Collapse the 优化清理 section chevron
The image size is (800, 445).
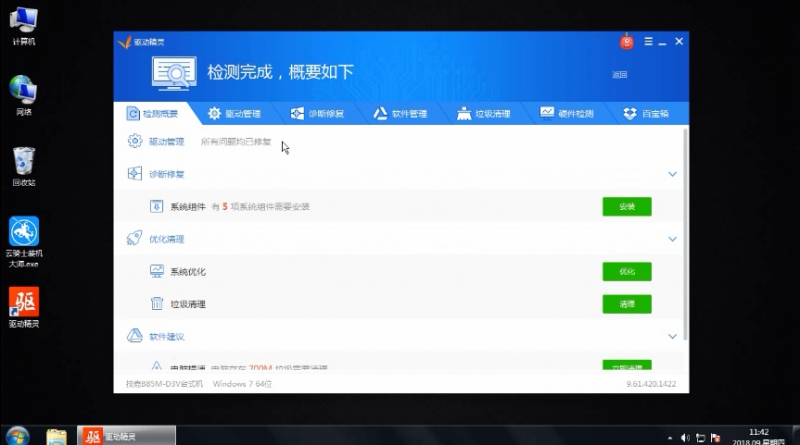pyautogui.click(x=672, y=239)
